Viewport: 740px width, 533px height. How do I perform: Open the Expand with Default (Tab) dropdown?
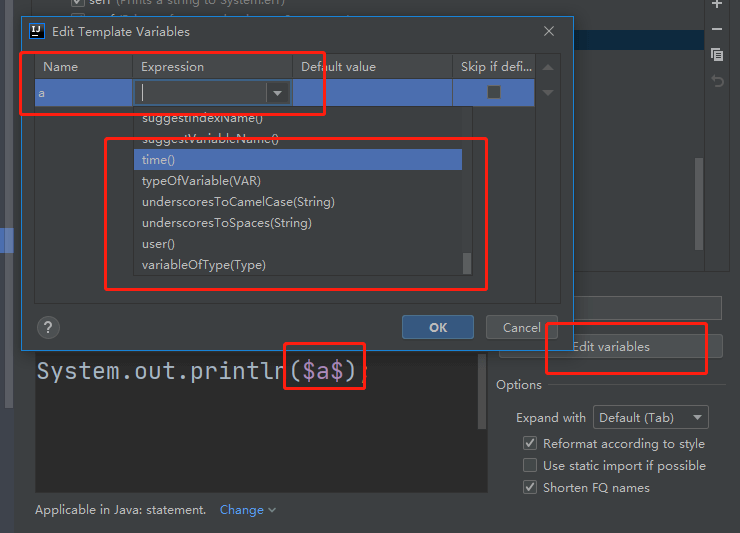coord(650,417)
